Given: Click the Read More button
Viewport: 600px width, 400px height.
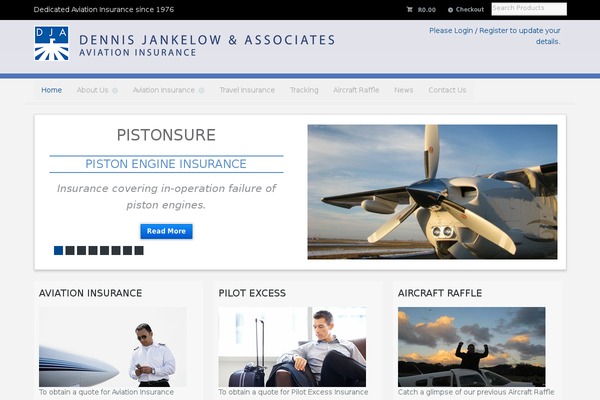Looking at the screenshot, I should 166,231.
